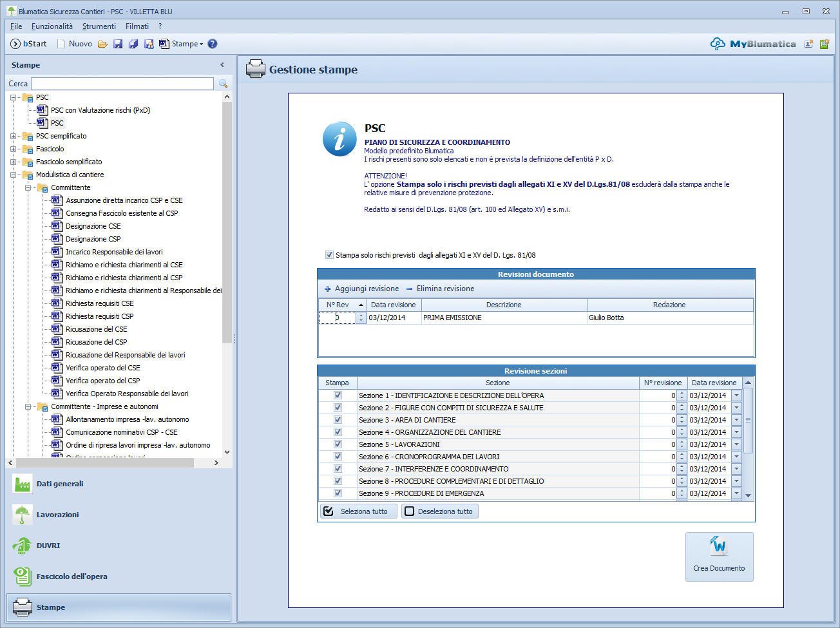
Task: Open date dropdown for Sezione 3 row
Action: (x=736, y=420)
